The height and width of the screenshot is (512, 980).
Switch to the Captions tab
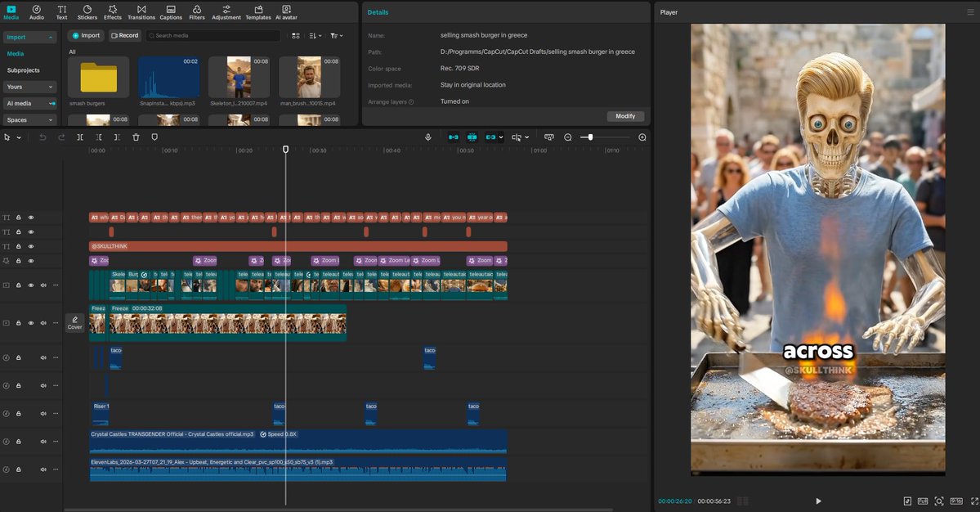click(x=171, y=11)
